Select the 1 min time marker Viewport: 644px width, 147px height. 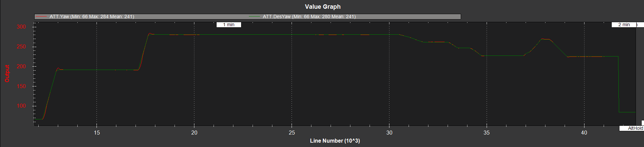coord(229,25)
